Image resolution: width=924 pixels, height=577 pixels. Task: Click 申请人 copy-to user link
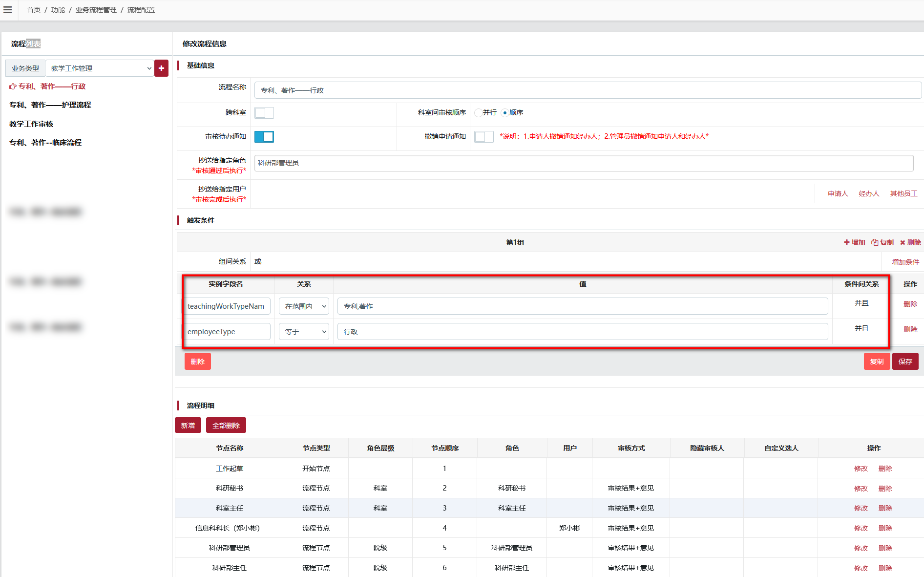[x=838, y=194]
